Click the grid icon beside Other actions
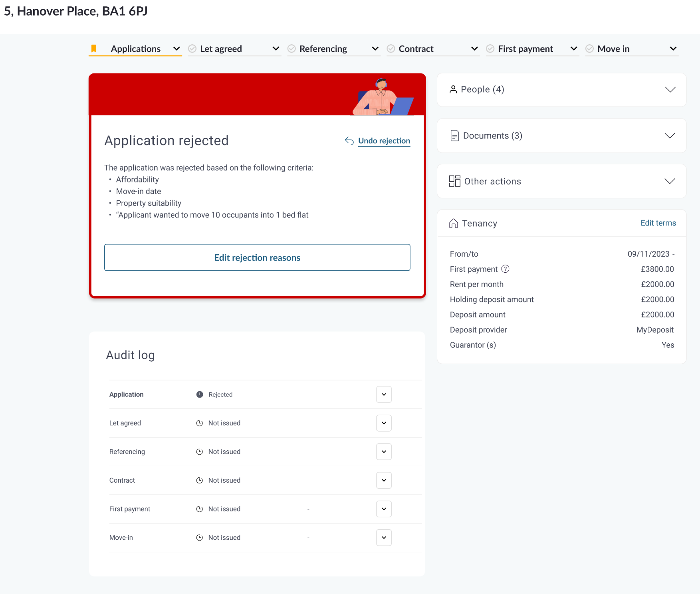The height and width of the screenshot is (594, 700). point(454,181)
